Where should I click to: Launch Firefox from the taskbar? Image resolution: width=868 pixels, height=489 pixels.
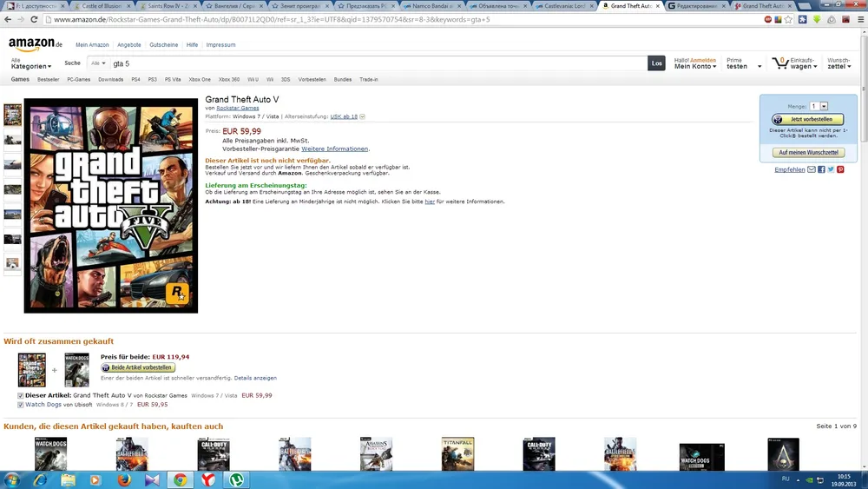tap(124, 479)
